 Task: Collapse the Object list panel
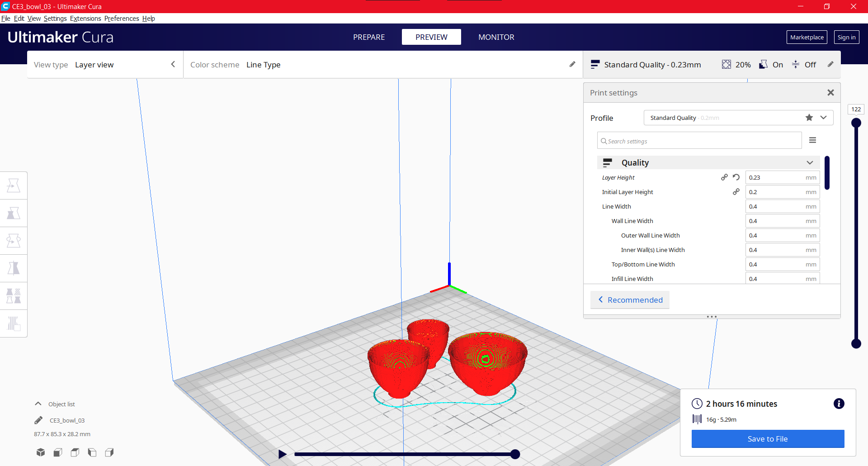(x=38, y=404)
